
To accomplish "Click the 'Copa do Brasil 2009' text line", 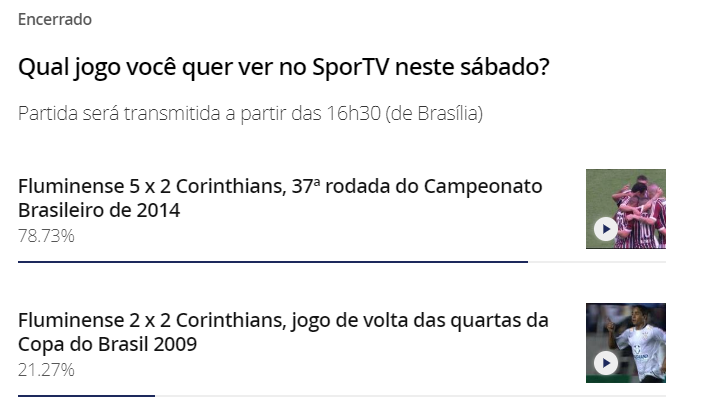I will point(108,344).
